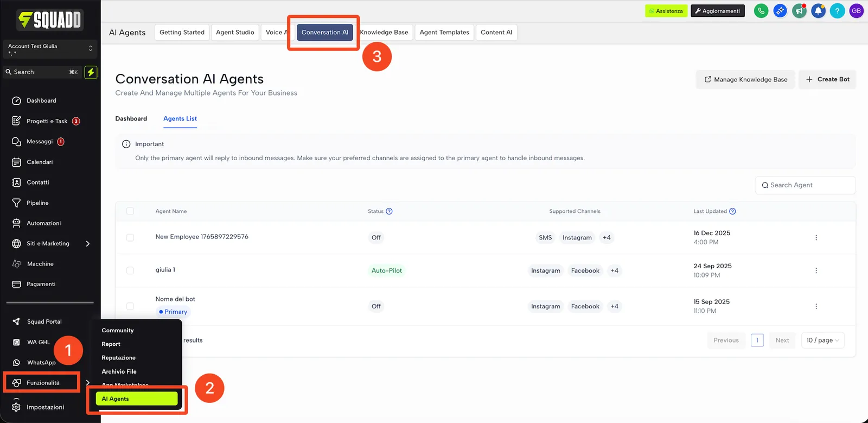Switch to the Conversation AI tab
This screenshot has height=423, width=868.
(x=325, y=33)
